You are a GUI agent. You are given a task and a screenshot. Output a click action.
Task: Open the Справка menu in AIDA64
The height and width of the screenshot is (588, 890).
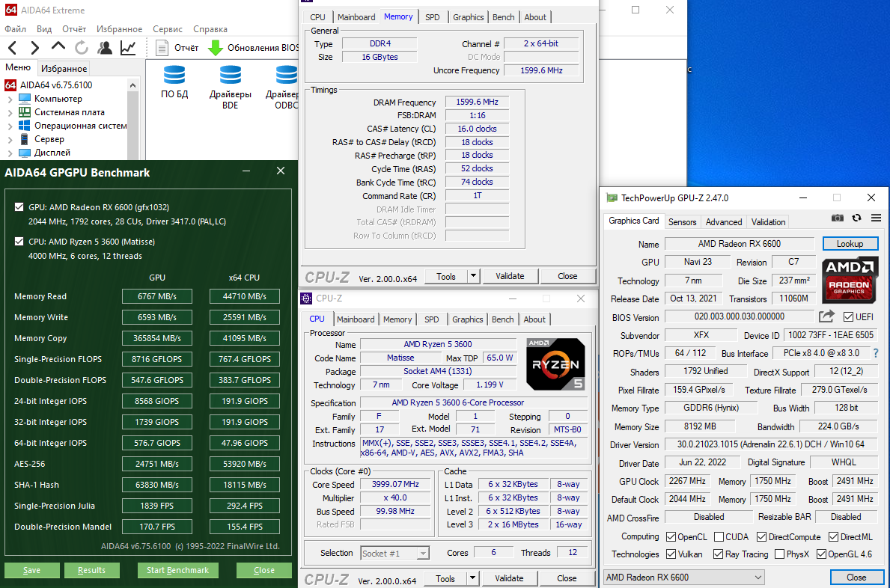click(210, 29)
